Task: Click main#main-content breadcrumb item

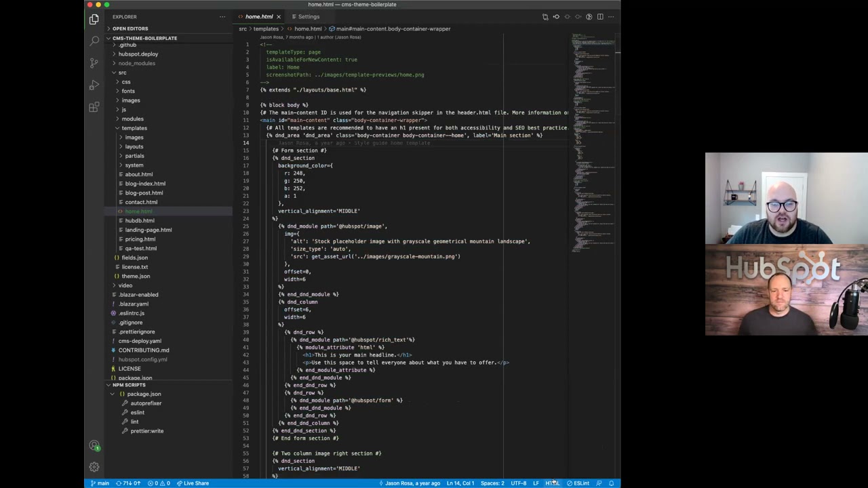Action: pos(393,29)
